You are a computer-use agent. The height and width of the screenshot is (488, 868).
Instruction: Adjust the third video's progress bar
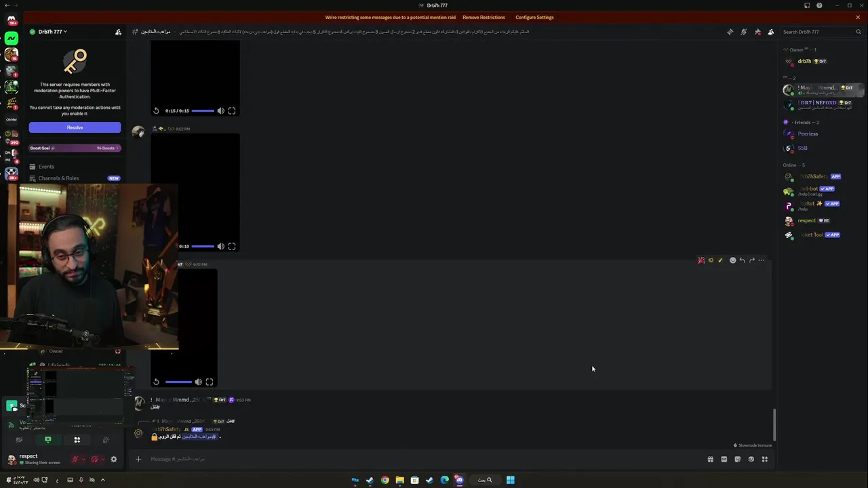tap(178, 382)
